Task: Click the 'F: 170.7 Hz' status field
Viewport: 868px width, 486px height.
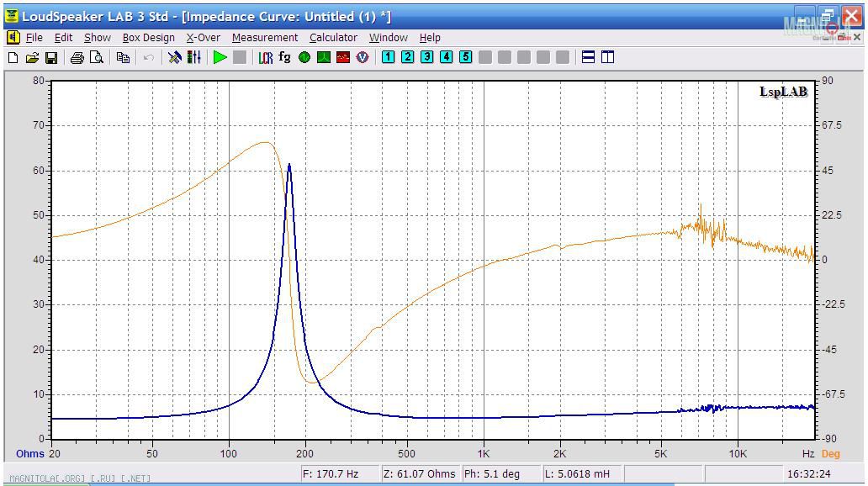Action: coord(340,474)
